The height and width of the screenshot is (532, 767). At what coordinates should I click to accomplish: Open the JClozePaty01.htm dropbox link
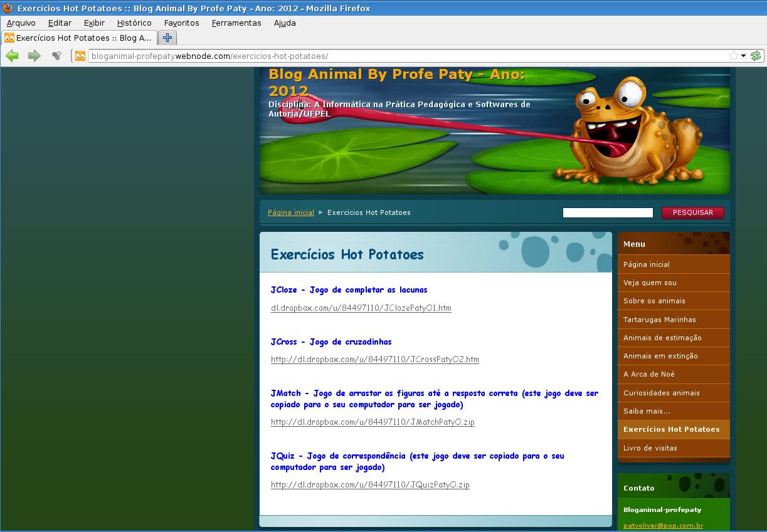point(361,308)
